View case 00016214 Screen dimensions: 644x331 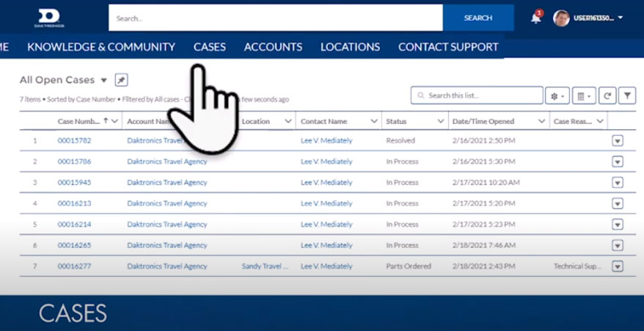[x=74, y=225]
